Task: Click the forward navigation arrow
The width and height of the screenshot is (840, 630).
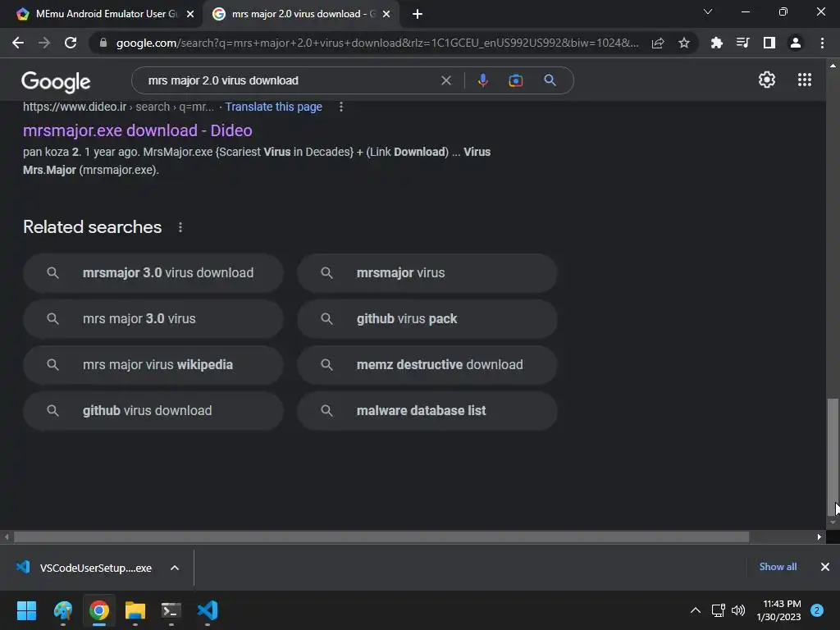Action: 44,43
